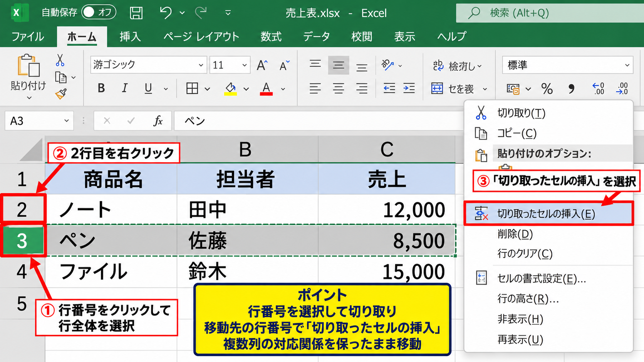Click the Save floppy disk icon
This screenshot has width=644, height=362.
pyautogui.click(x=136, y=13)
